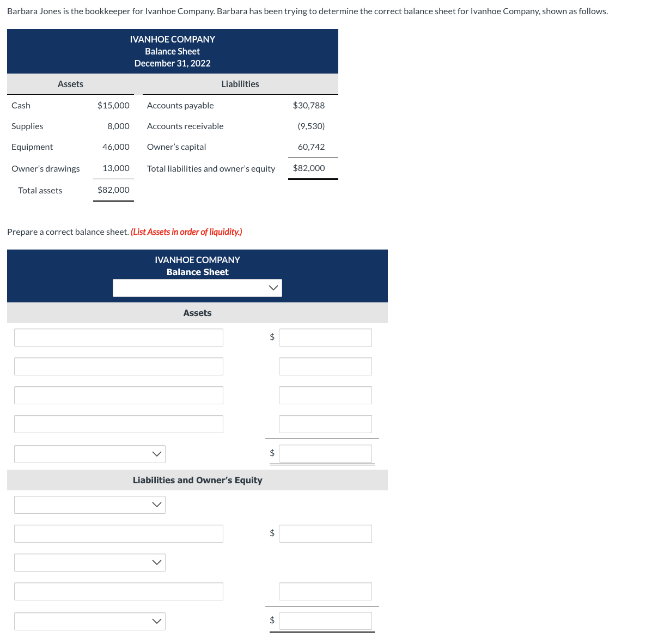Click the first asset amount field beside the dollar sign
The height and width of the screenshot is (644, 670).
pos(325,337)
